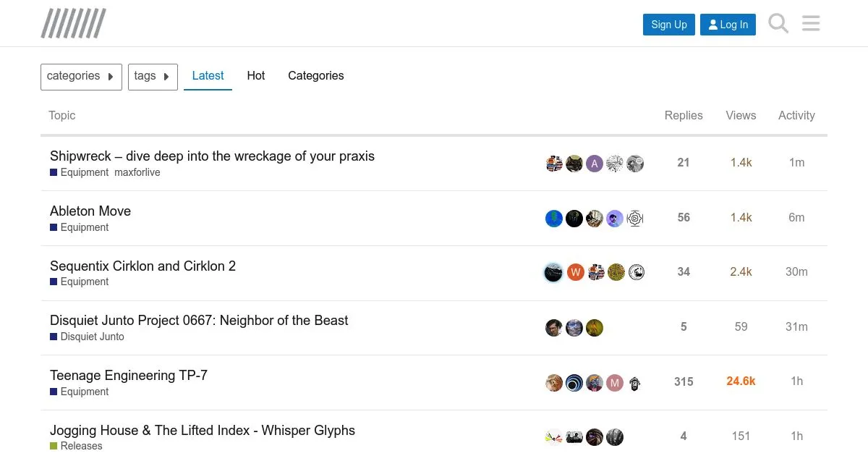The height and width of the screenshot is (456, 868).
Task: Click the first avatar in Disquiet Junto row
Action: tap(554, 328)
